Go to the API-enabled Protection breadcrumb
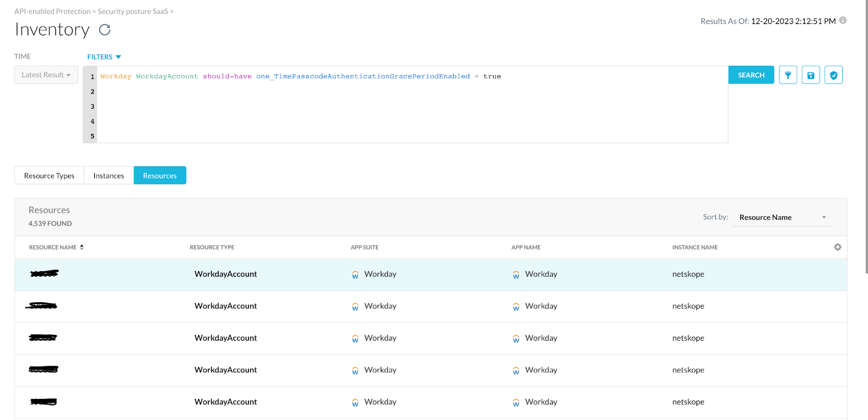 click(53, 11)
